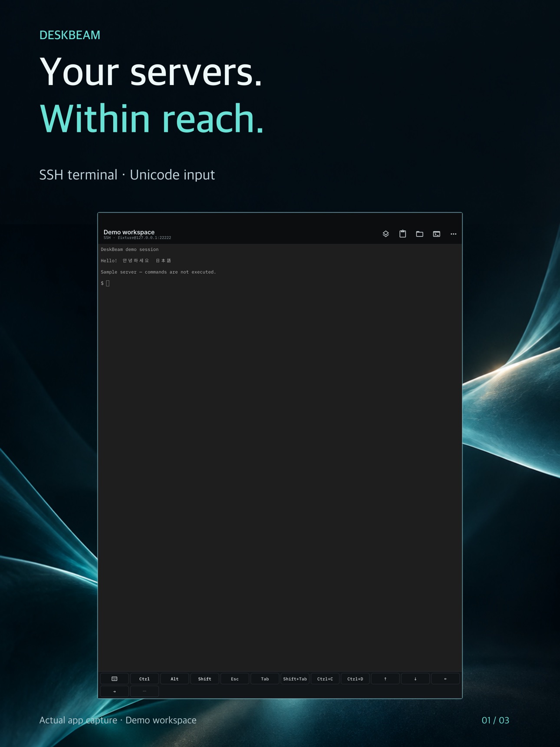Click the clipboard paste icon
This screenshot has height=747, width=560.
402,234
